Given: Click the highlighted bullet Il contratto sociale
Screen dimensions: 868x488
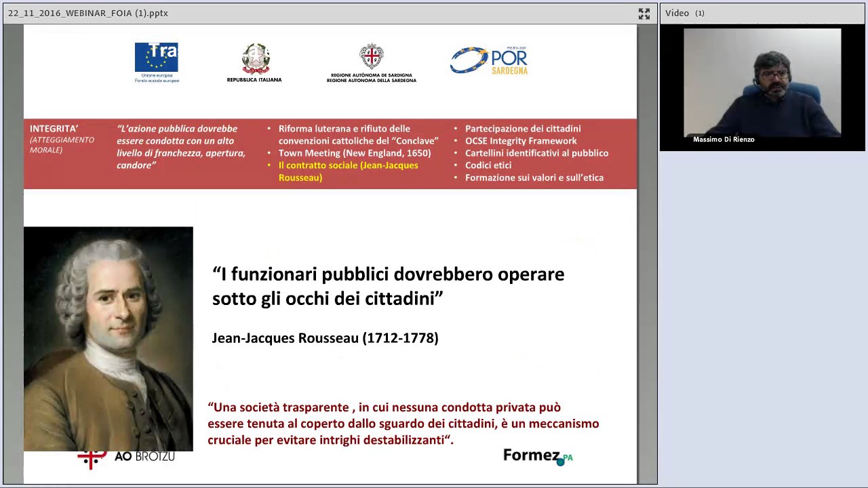Looking at the screenshot, I should tap(348, 171).
